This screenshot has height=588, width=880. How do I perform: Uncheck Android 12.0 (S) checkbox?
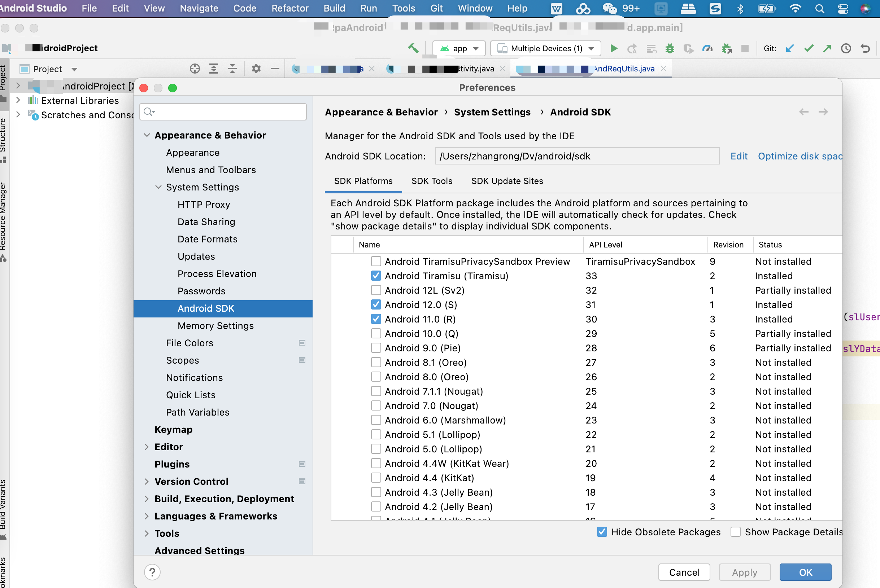tap(376, 304)
